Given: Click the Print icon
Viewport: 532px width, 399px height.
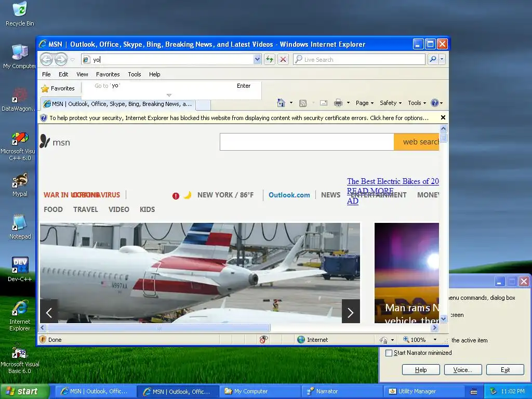Looking at the screenshot, I should [x=338, y=103].
